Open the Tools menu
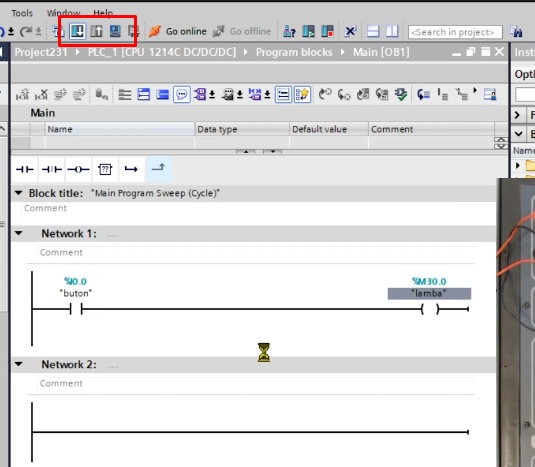The height and width of the screenshot is (467, 535). coord(22,13)
